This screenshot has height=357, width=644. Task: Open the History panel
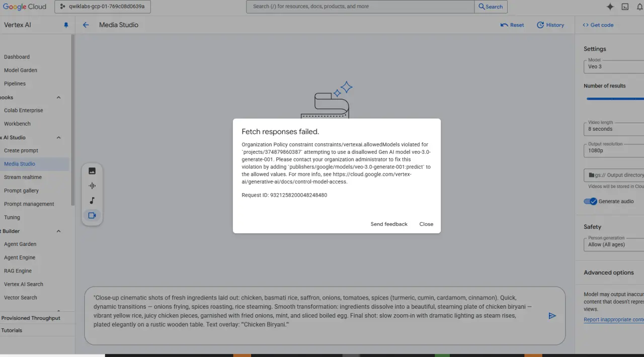(550, 25)
